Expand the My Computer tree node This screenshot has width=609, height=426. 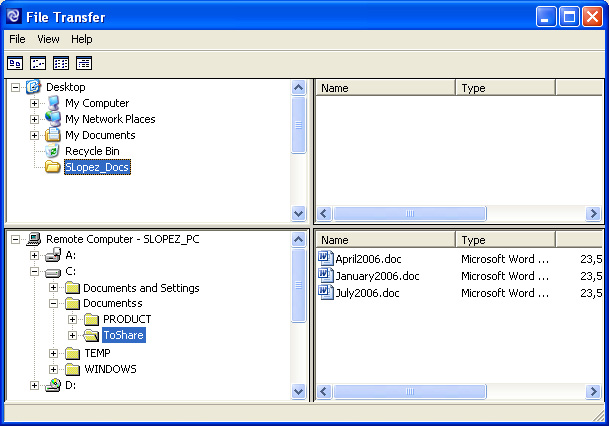(35, 103)
